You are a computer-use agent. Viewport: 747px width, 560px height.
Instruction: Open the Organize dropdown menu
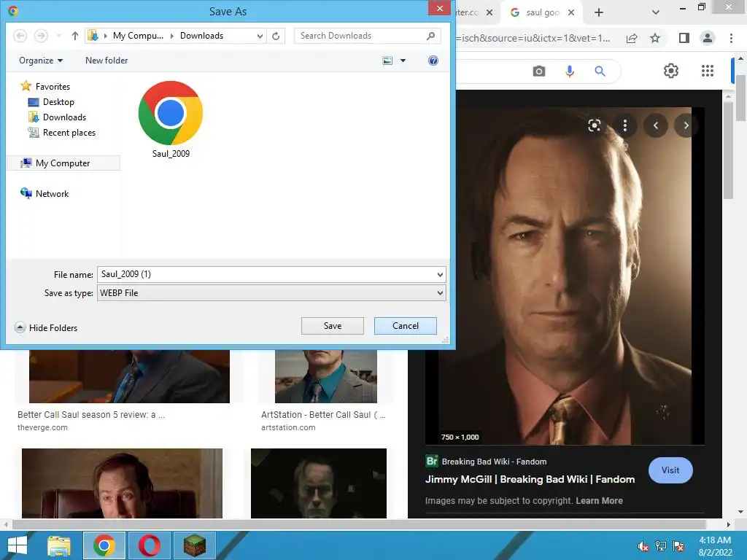point(41,61)
